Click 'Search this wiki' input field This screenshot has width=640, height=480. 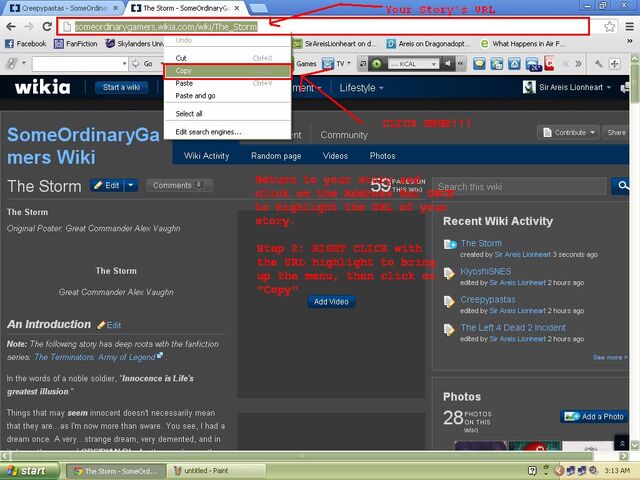(519, 187)
